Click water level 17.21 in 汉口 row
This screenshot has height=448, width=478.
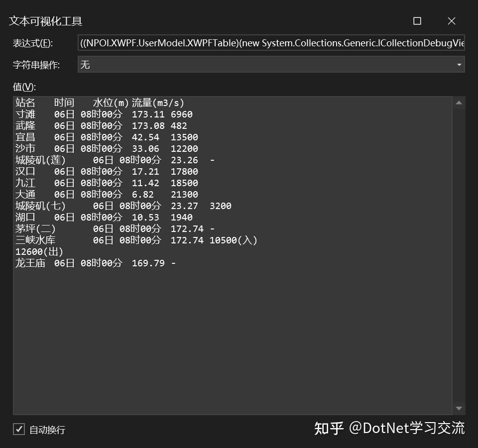[145, 171]
